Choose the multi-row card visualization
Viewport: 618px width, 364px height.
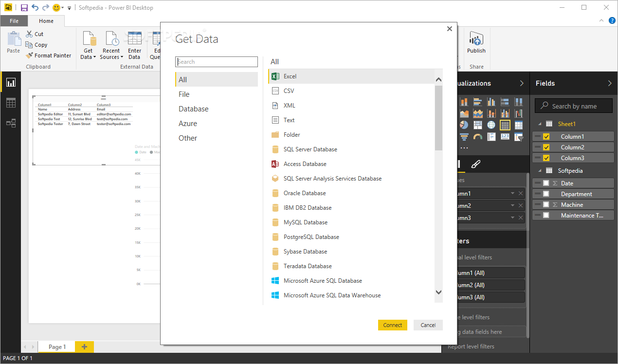point(491,137)
